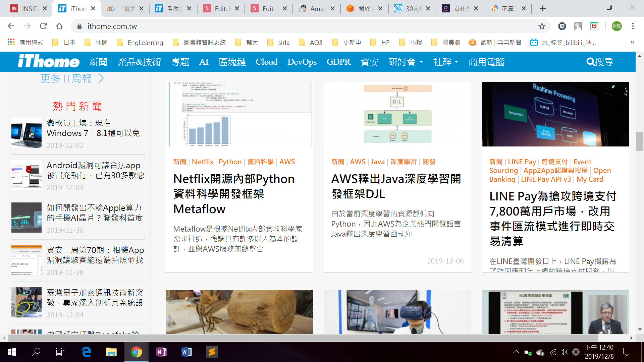
Task: Bookmark this page with star icon
Action: [x=542, y=26]
